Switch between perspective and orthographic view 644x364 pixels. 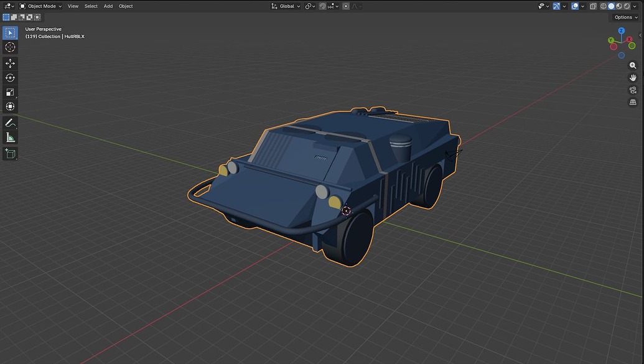633,102
